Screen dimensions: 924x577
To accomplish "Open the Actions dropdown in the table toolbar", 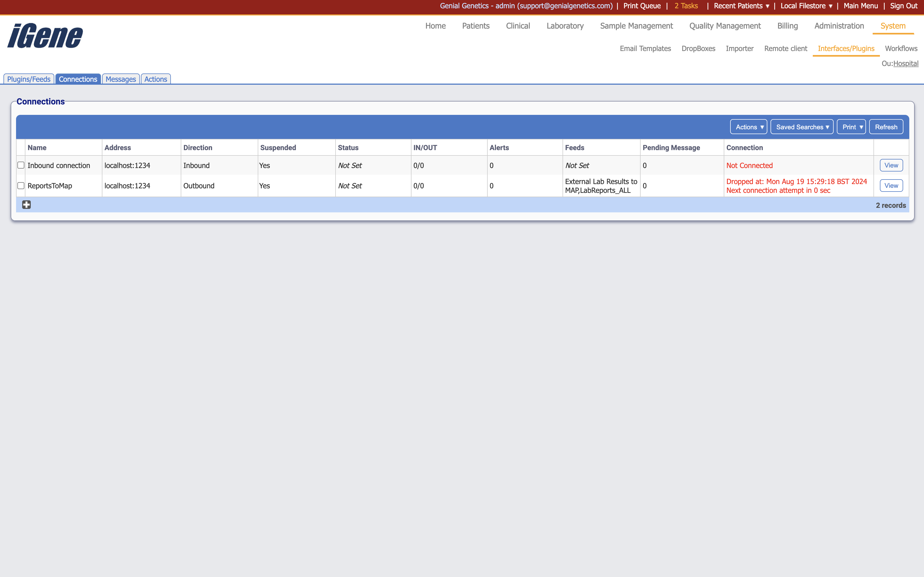I will coord(748,127).
